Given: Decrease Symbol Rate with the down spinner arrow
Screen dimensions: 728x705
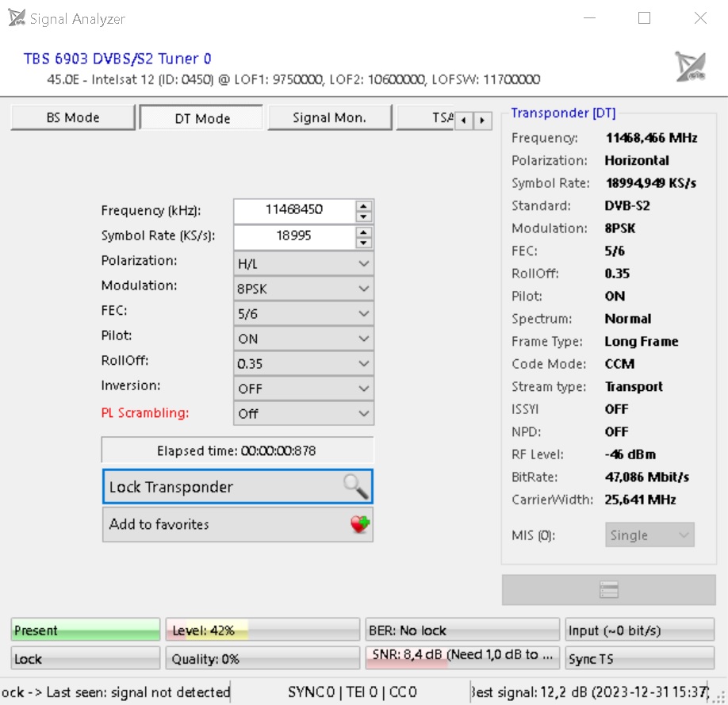Looking at the screenshot, I should (363, 243).
